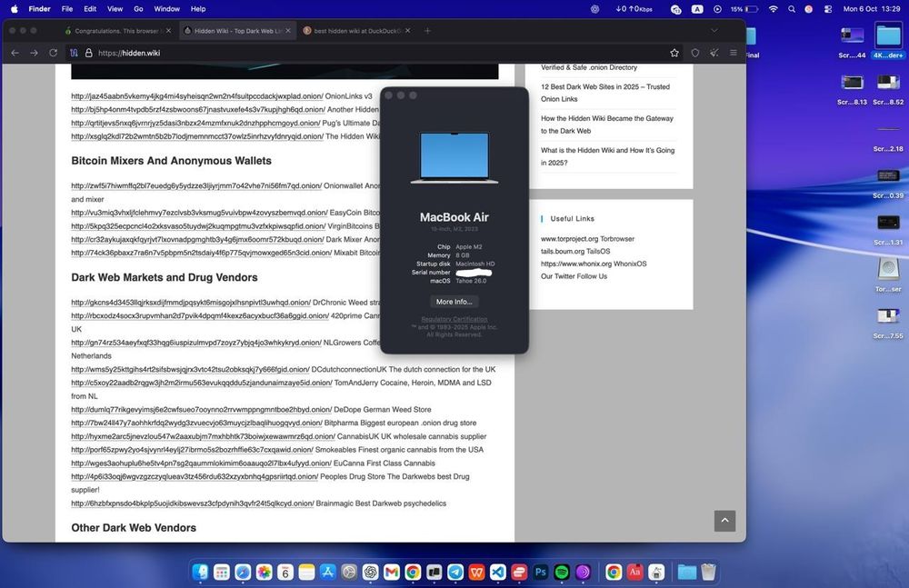Open System Settings from the Dock

349,573
